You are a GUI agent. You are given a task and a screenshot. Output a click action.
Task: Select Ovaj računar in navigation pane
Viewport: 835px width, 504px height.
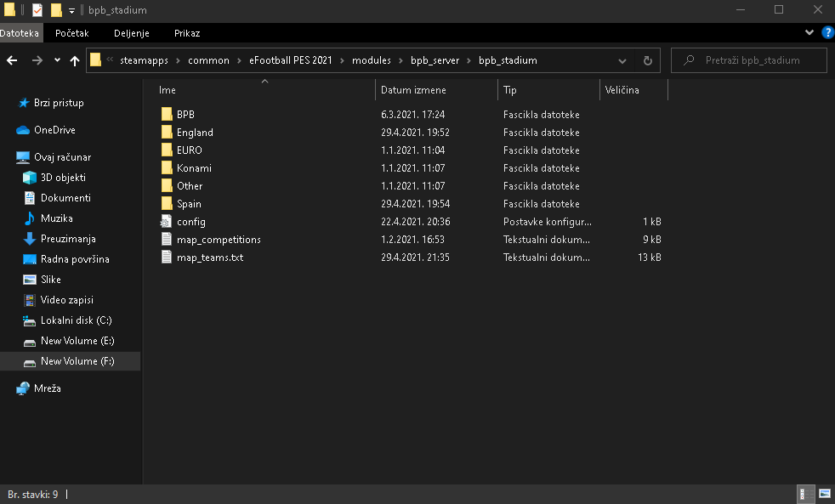(x=62, y=157)
